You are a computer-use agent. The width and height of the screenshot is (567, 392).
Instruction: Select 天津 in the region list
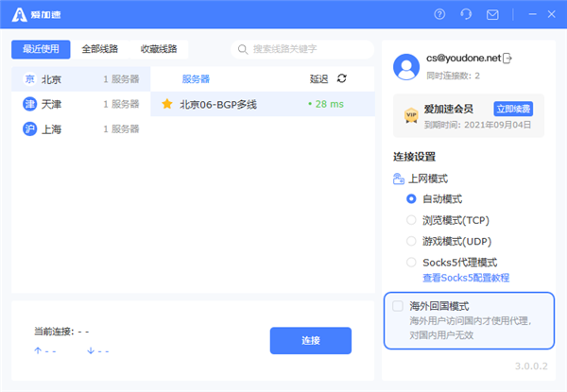pyautogui.click(x=81, y=104)
